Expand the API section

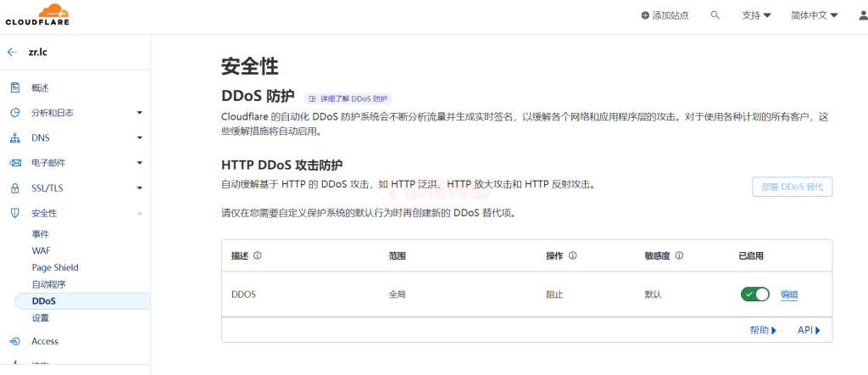click(808, 330)
